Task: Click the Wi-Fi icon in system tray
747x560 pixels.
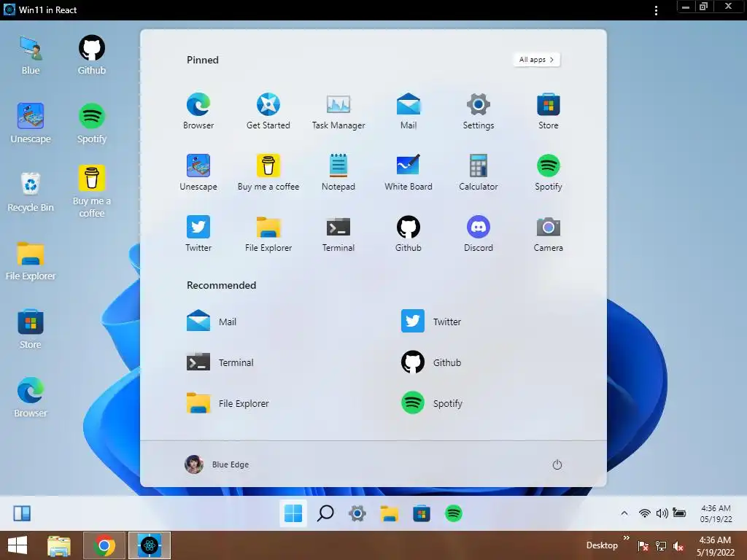Action: coord(645,513)
